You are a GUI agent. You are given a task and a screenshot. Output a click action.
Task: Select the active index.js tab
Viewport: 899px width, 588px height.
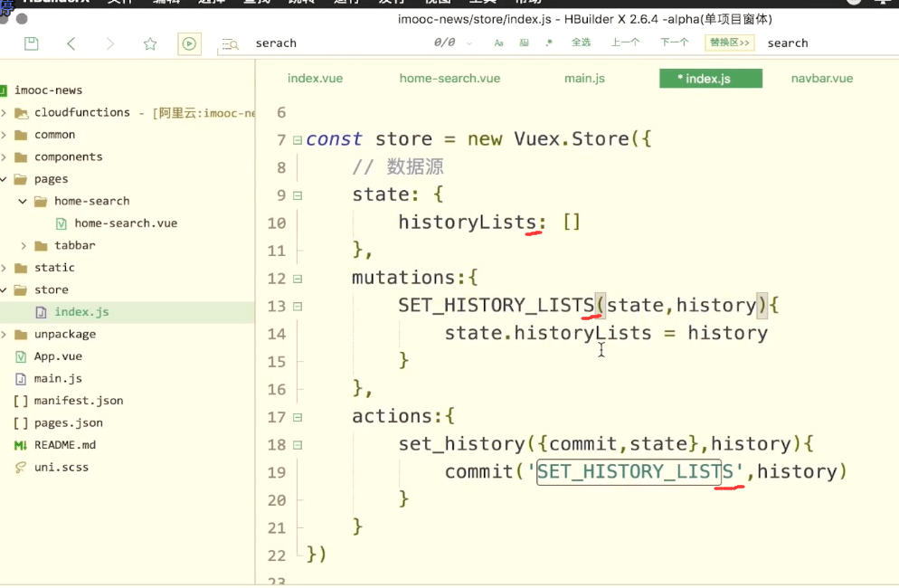pyautogui.click(x=710, y=79)
